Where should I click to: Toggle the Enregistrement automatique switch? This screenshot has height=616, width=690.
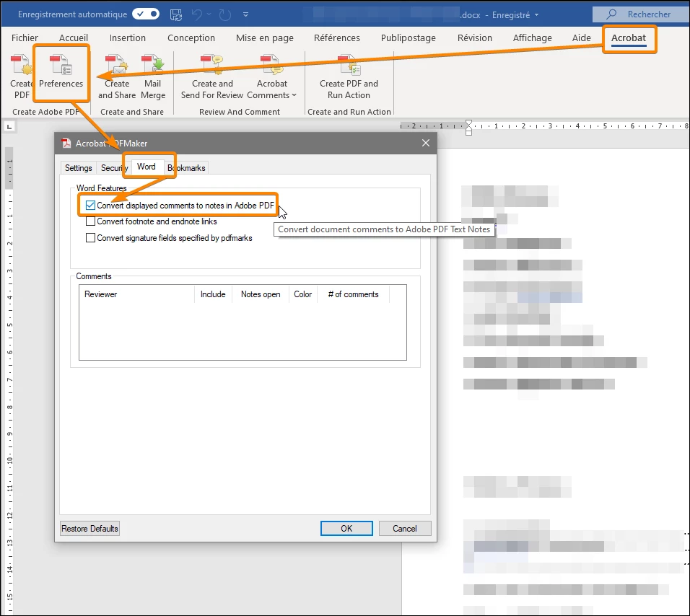pos(146,14)
